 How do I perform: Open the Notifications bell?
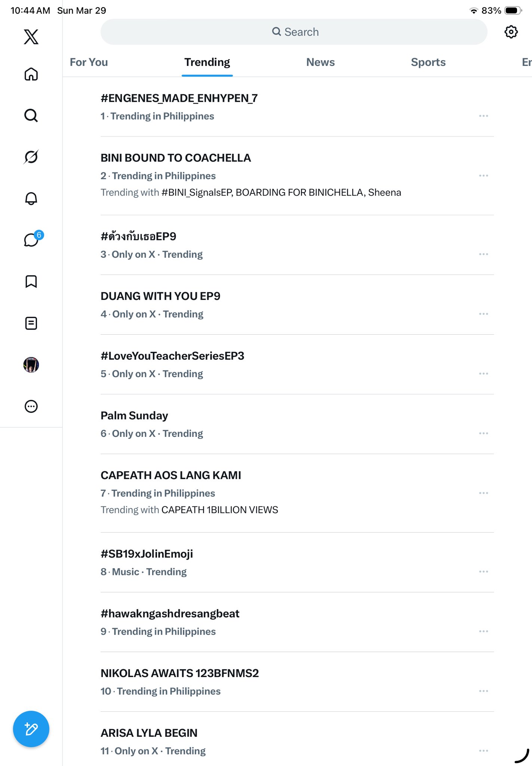coord(31,198)
